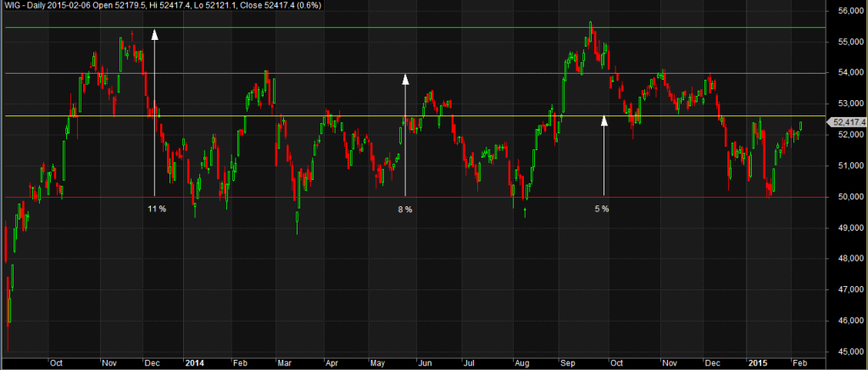
Task: Click the 2014 label on the date axis
Action: point(194,362)
